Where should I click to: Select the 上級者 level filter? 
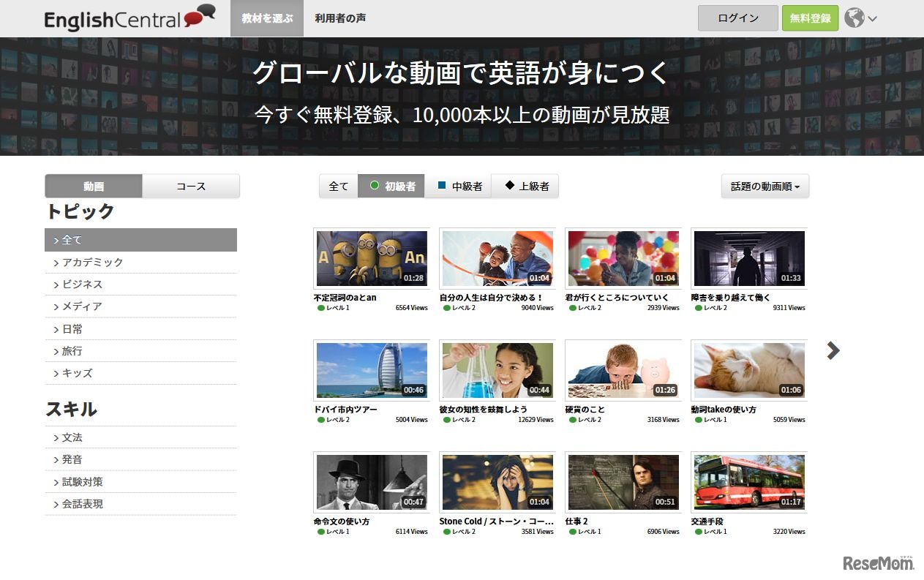pyautogui.click(x=525, y=187)
